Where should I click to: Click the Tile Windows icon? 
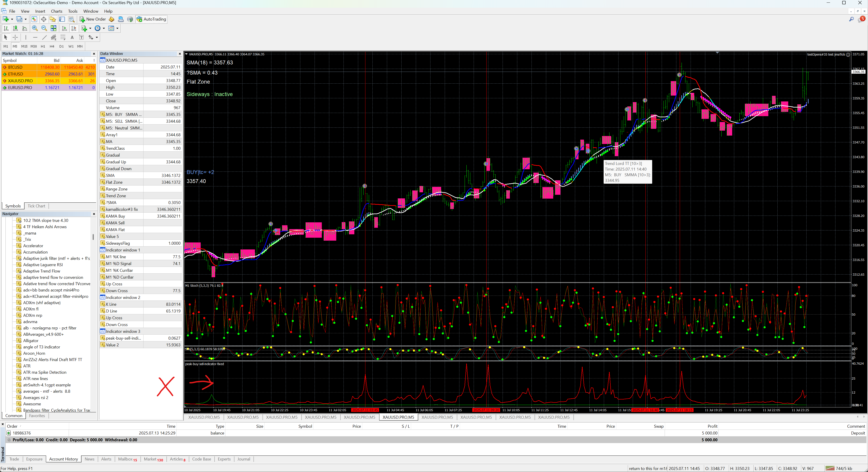click(54, 28)
